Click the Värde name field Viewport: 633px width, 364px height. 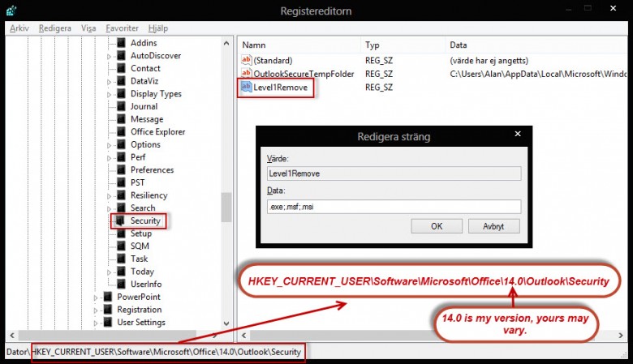click(394, 173)
